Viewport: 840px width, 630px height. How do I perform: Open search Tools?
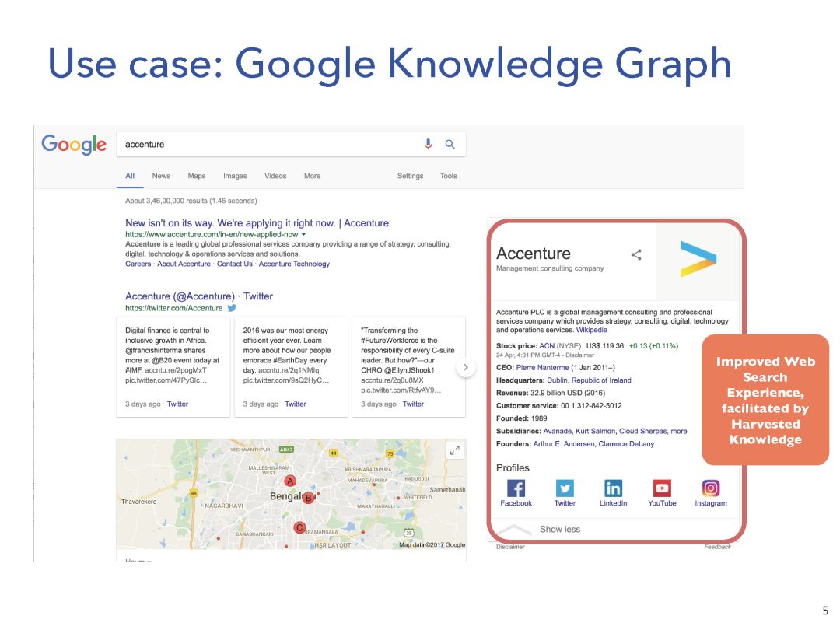449,176
